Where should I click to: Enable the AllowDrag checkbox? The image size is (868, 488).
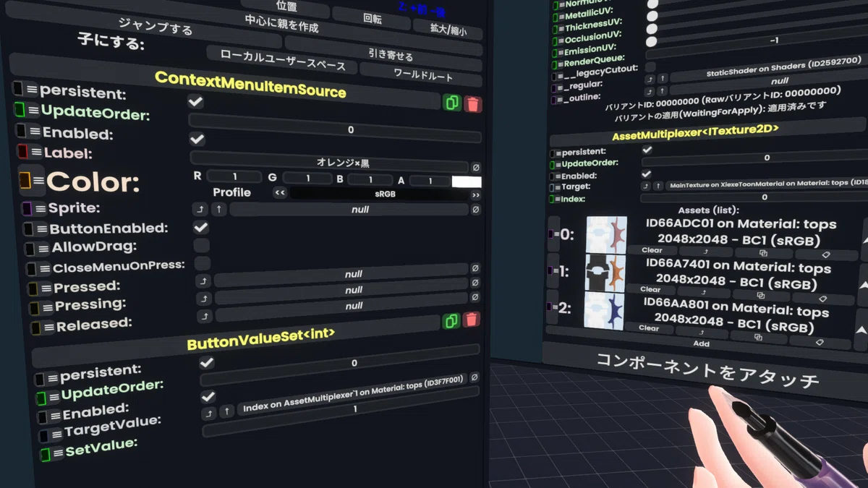[x=202, y=244]
